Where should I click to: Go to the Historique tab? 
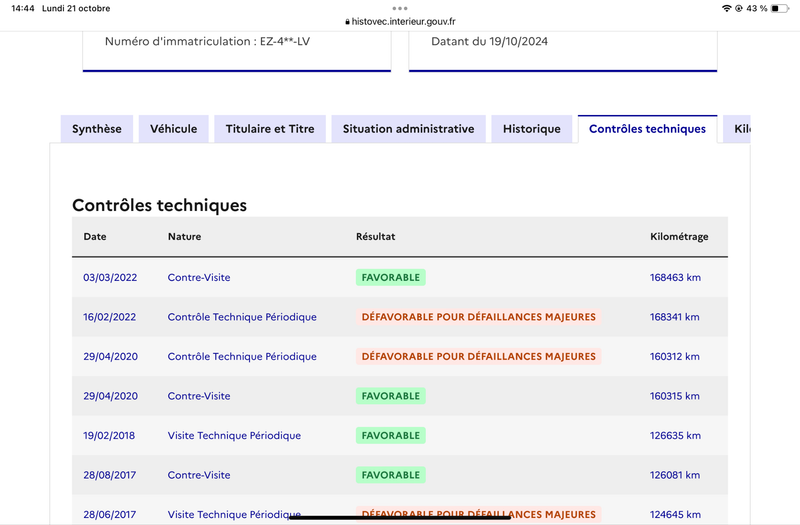[x=532, y=129]
